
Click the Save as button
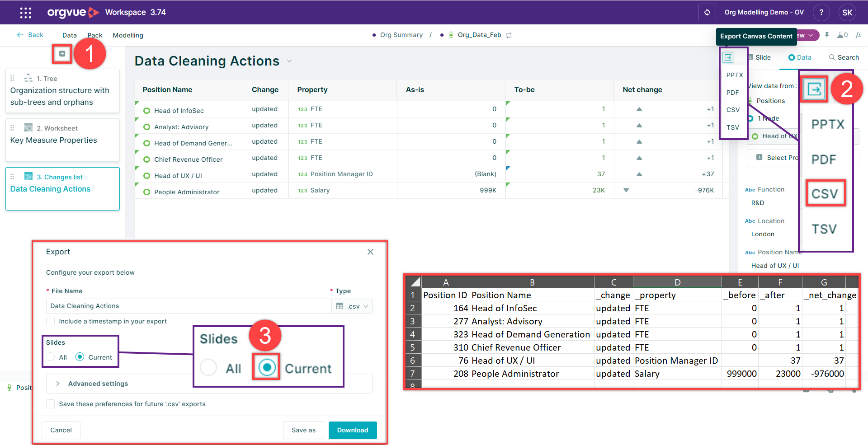pos(303,430)
